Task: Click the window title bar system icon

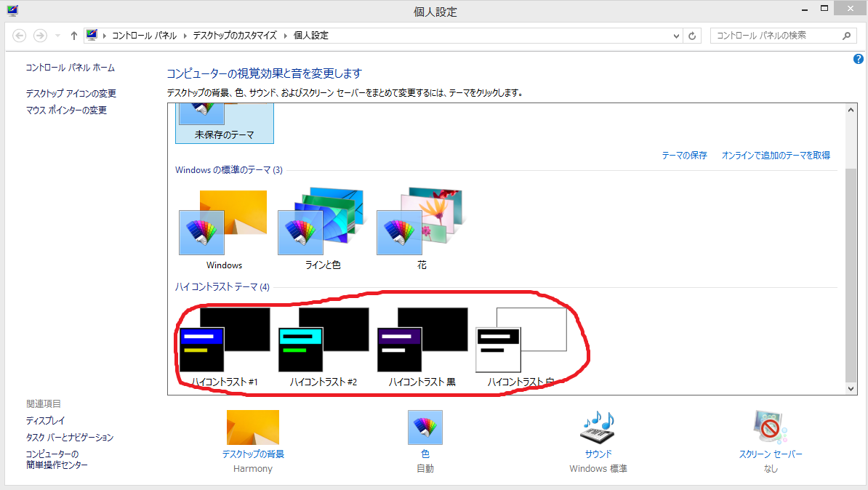Action: [13, 10]
